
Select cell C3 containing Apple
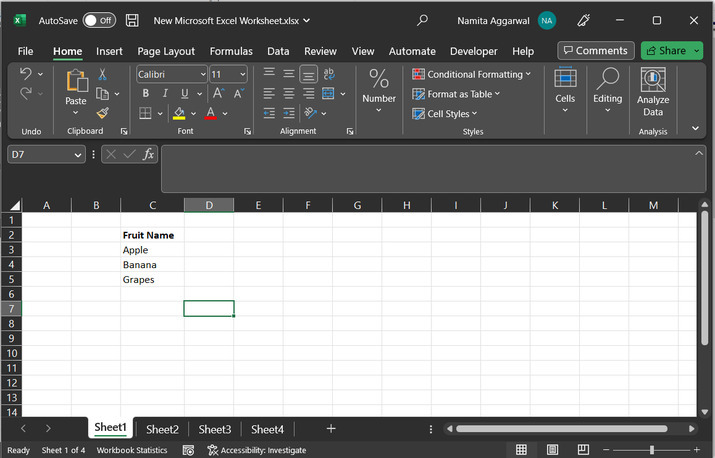(x=152, y=250)
